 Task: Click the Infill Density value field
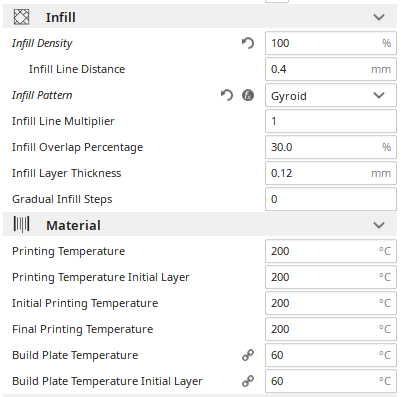point(331,43)
